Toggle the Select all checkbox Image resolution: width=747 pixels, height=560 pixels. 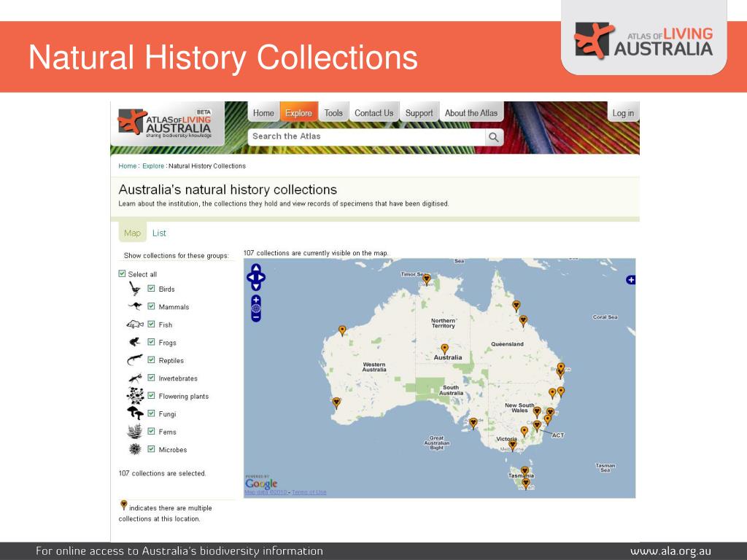point(122,274)
